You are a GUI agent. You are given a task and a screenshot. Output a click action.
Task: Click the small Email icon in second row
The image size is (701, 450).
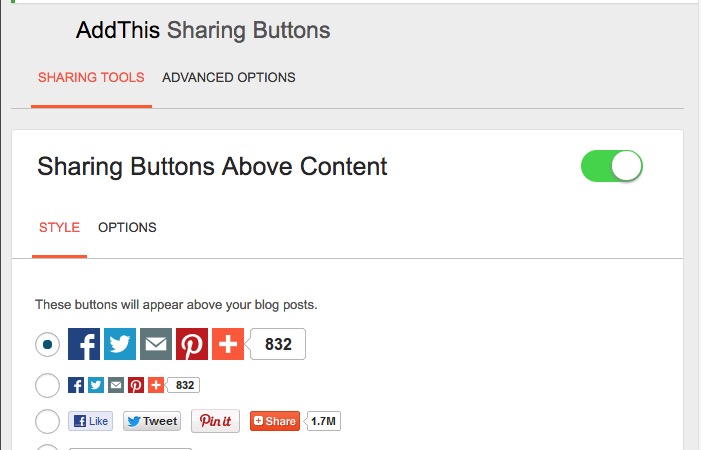(116, 385)
